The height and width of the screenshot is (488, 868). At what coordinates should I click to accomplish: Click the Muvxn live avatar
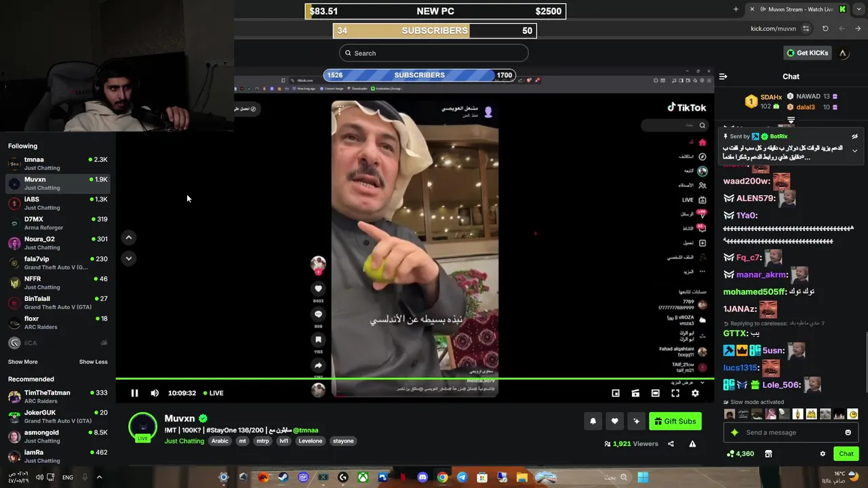point(142,427)
